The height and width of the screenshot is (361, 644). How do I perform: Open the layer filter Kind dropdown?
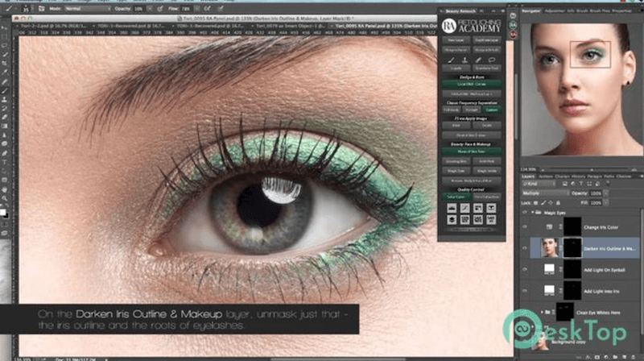(539, 184)
